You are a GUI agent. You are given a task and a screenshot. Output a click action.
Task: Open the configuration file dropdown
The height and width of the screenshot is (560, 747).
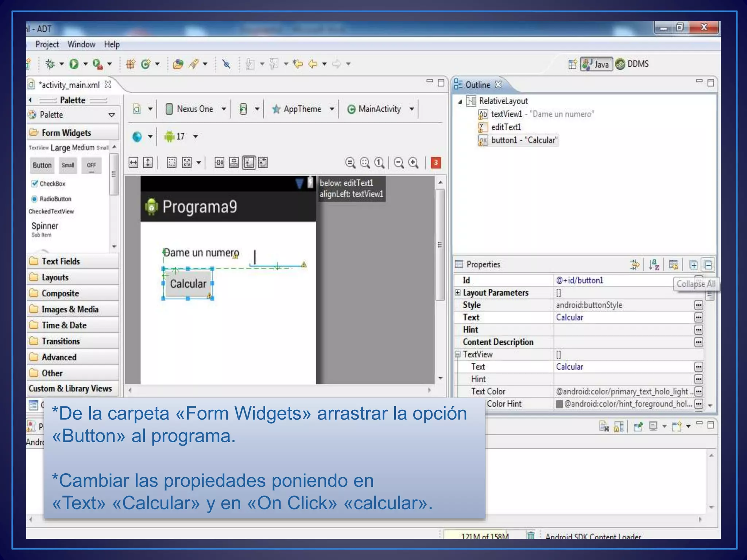tap(150, 109)
